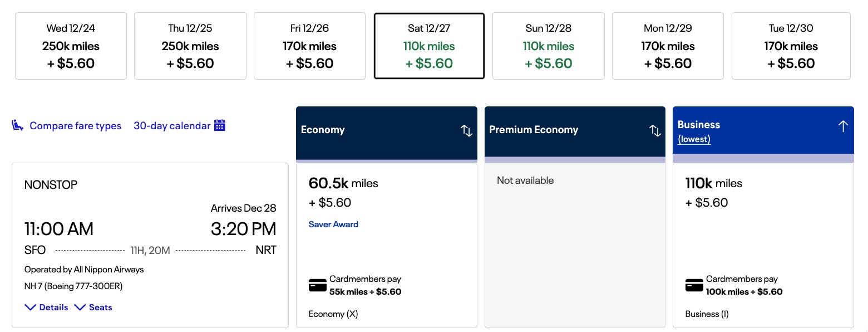Open the (lowest) fare disclosure in Business header
Image resolution: width=868 pixels, height=332 pixels.
click(694, 139)
